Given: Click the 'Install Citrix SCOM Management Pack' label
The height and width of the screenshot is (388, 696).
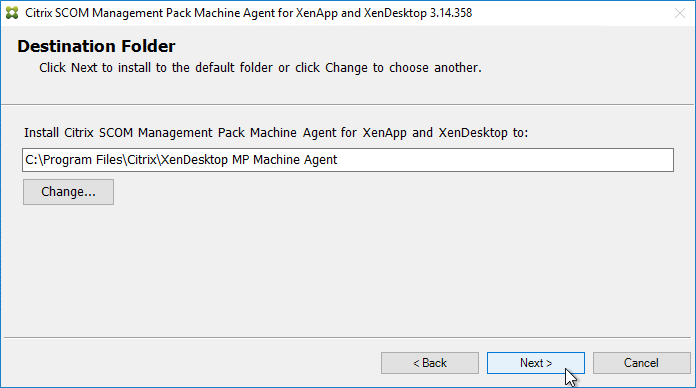Looking at the screenshot, I should pyautogui.click(x=276, y=133).
